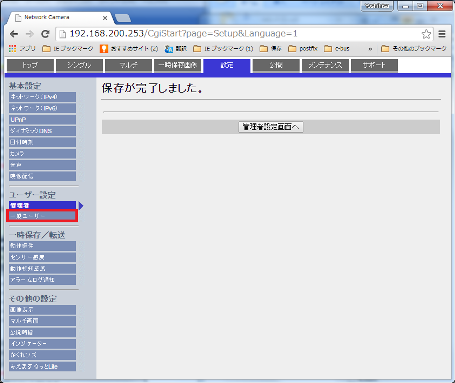Open the 翻訳 translate bookmark
Viewport: 455px width, 383px height.
pyautogui.click(x=176, y=49)
